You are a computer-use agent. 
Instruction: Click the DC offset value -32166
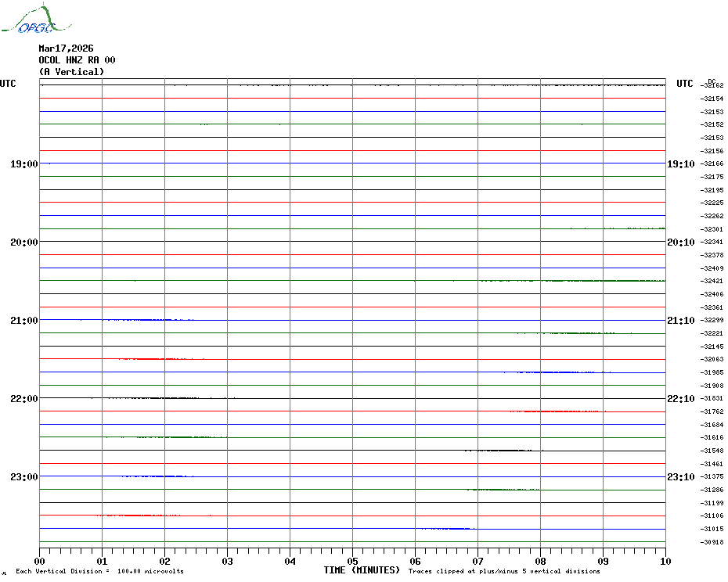(712, 164)
